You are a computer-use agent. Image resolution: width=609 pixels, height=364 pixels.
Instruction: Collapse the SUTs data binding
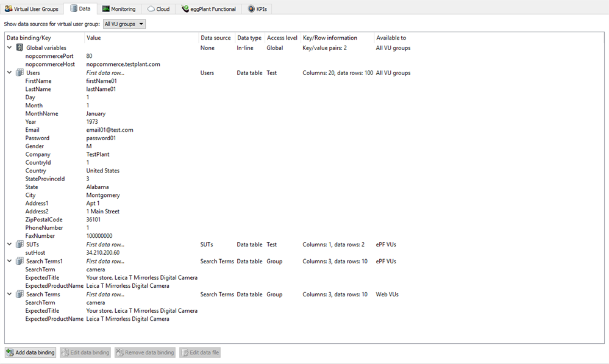click(9, 244)
